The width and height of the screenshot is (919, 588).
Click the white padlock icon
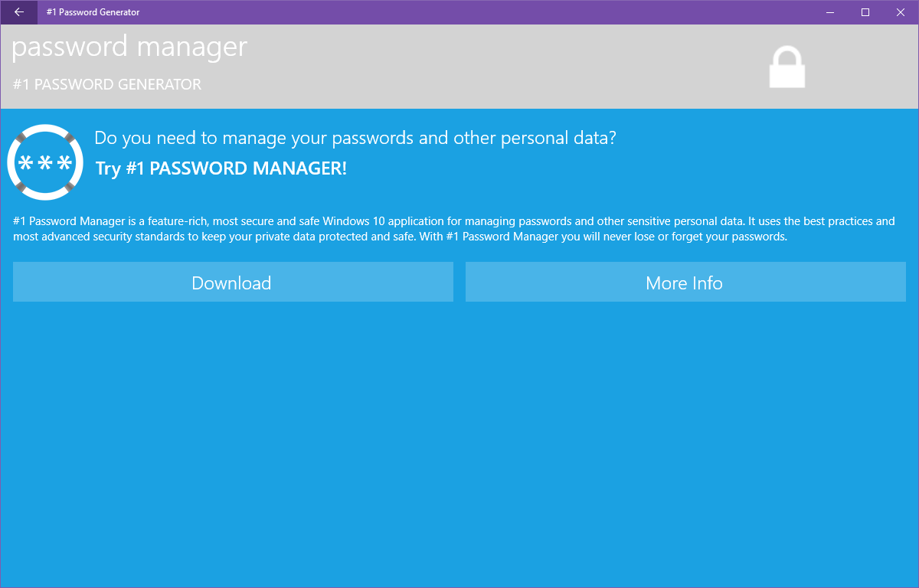[x=787, y=67]
